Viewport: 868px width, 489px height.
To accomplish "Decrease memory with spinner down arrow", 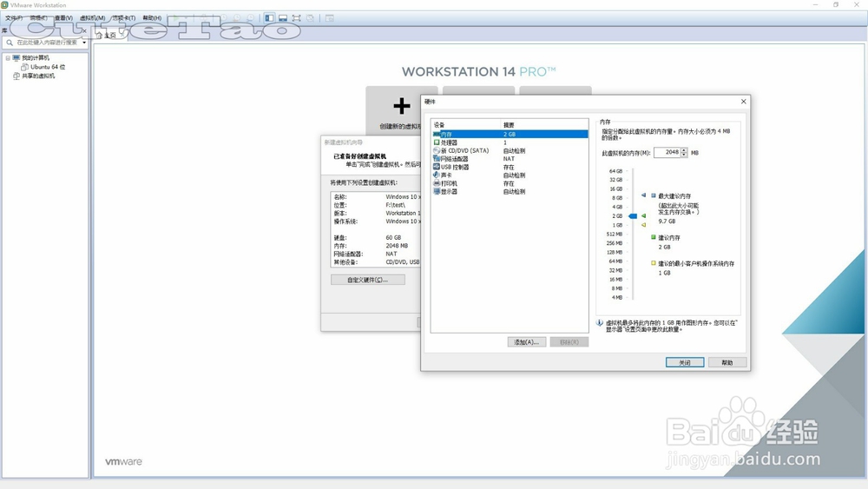I will point(684,155).
